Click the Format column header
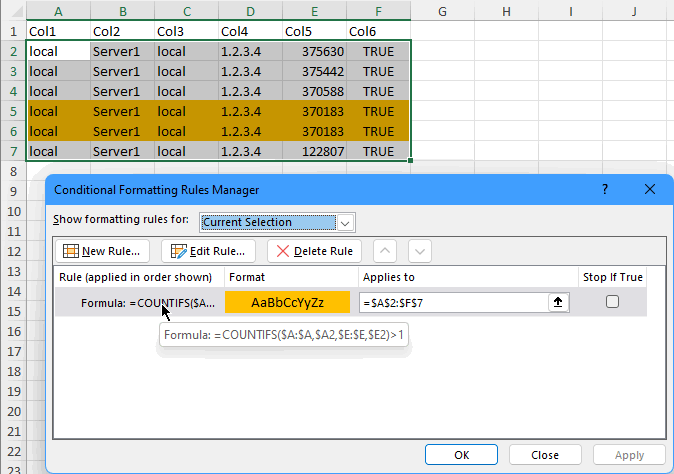 click(291, 277)
